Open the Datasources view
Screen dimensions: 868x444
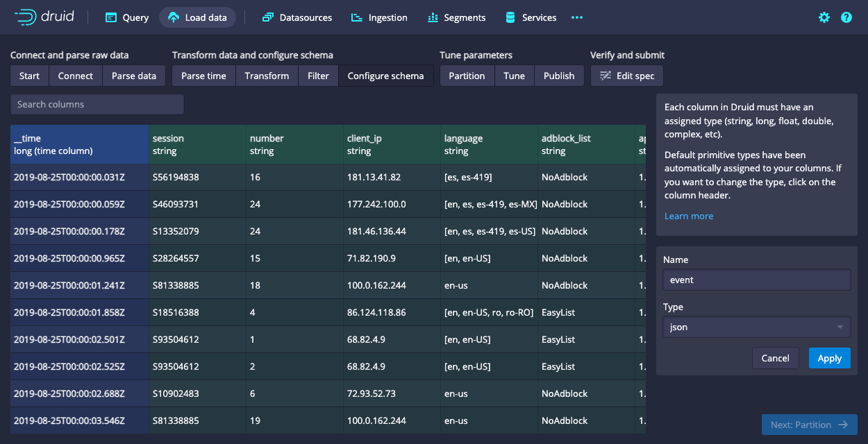click(297, 17)
